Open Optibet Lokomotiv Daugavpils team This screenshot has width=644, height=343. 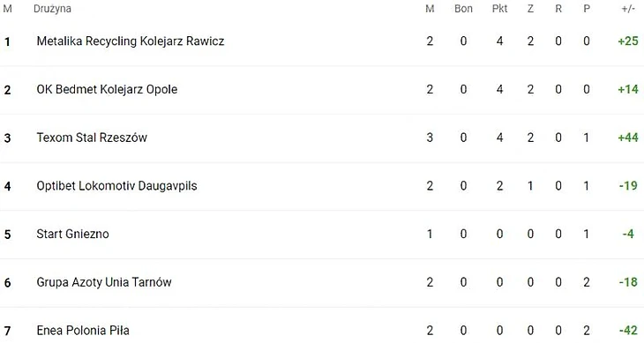coord(116,186)
